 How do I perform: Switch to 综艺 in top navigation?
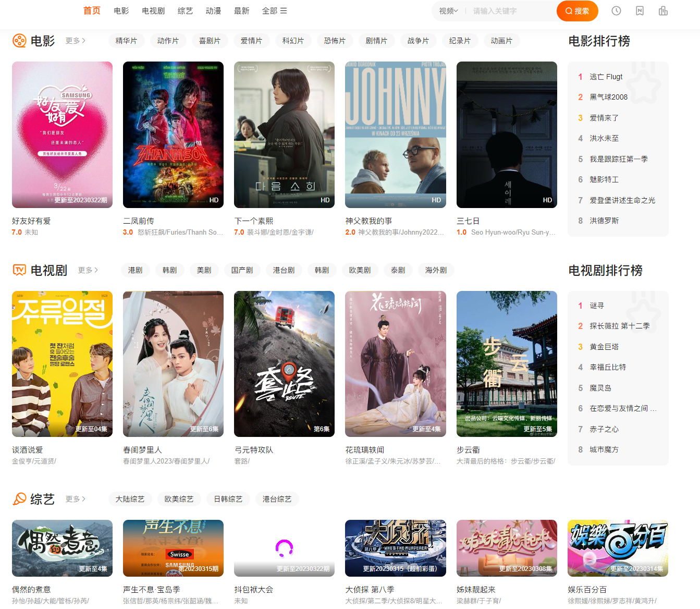click(185, 11)
